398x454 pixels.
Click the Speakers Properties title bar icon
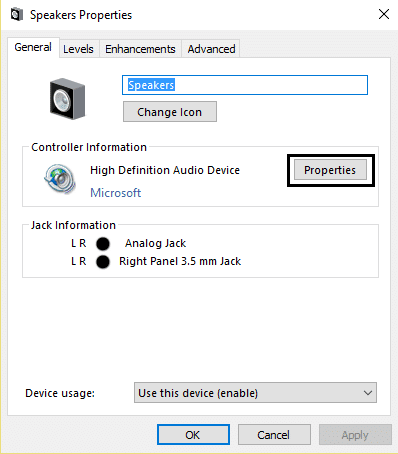[17, 15]
